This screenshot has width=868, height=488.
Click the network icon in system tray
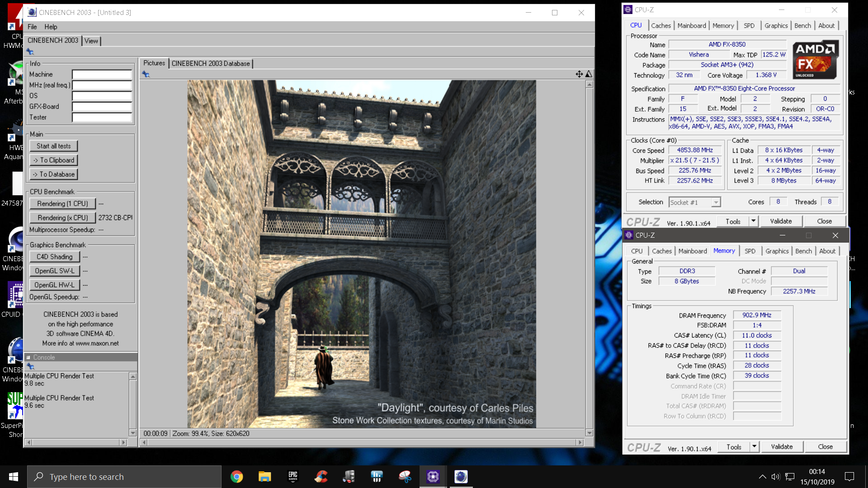pos(790,477)
